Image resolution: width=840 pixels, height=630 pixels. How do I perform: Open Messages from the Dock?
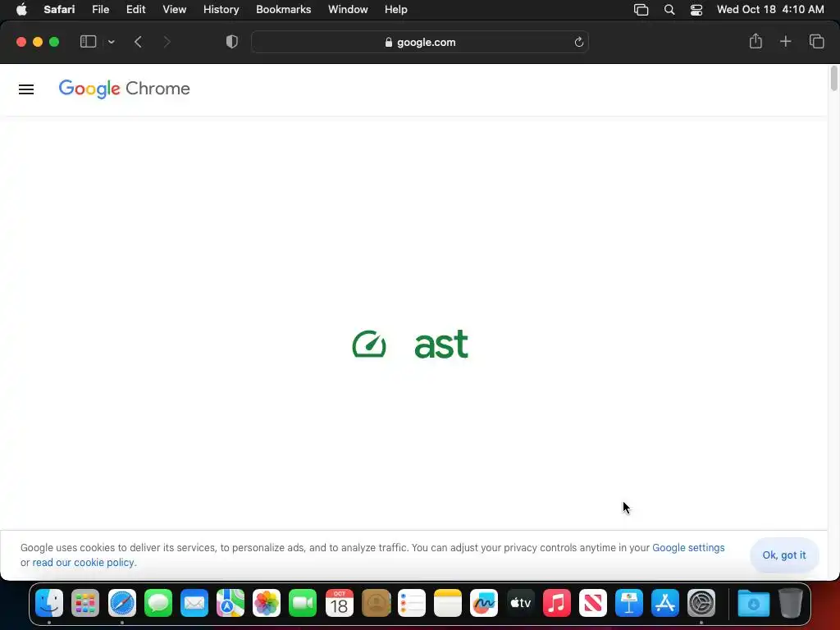158,603
